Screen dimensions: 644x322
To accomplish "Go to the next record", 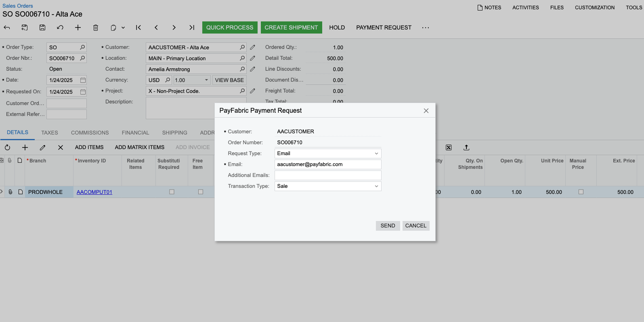I will 174,27.
